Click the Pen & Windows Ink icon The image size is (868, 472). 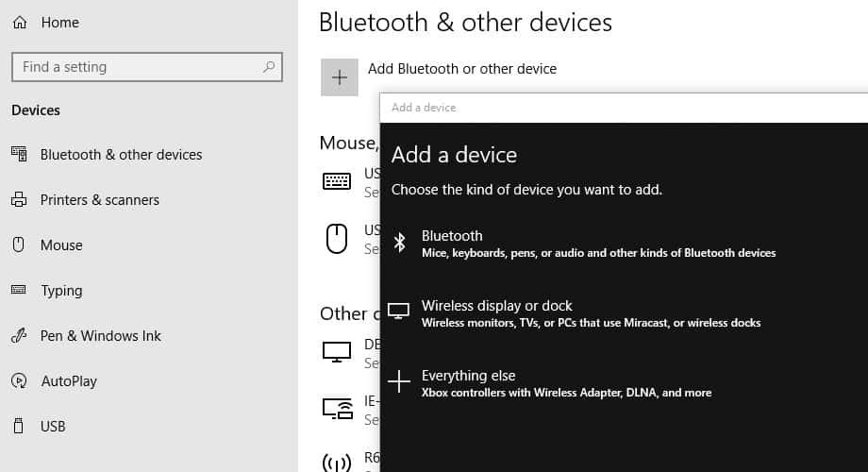pos(19,336)
